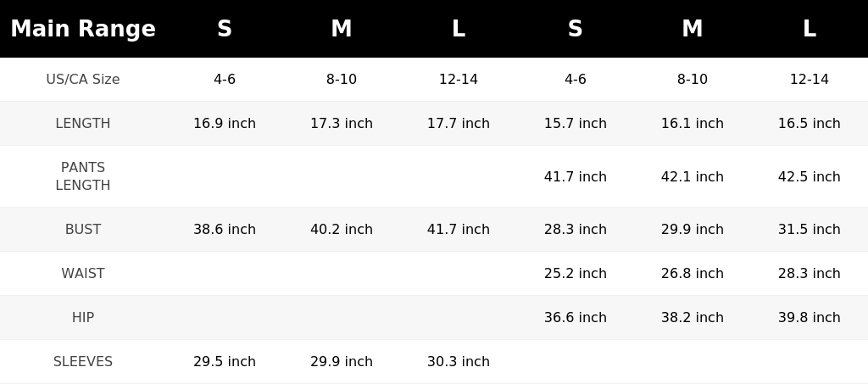This screenshot has height=384, width=868.
Task: Select the 38.6 inch bust value
Action: coord(224,229)
